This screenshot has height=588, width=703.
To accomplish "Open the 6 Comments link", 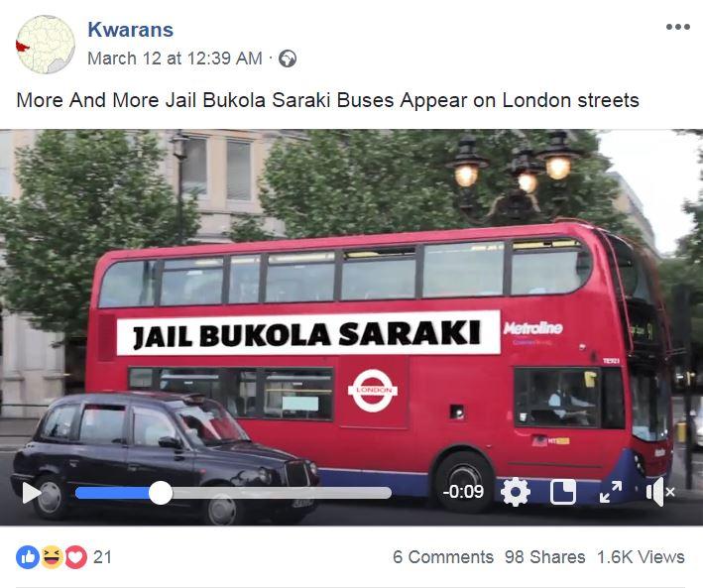I will pos(443,557).
